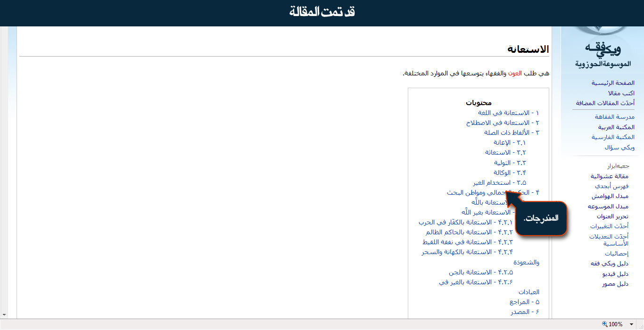
Task: Jump to ٣.۵ - استخدام الغير section
Action: [x=499, y=182]
